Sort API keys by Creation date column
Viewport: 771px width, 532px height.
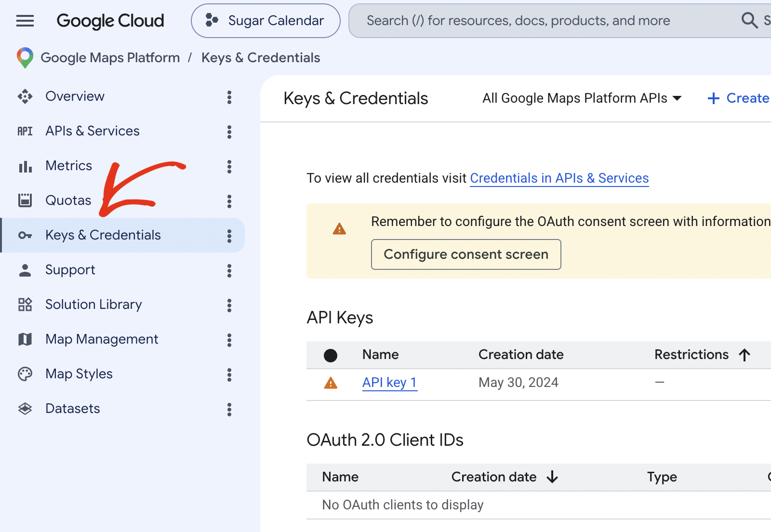pyautogui.click(x=521, y=355)
